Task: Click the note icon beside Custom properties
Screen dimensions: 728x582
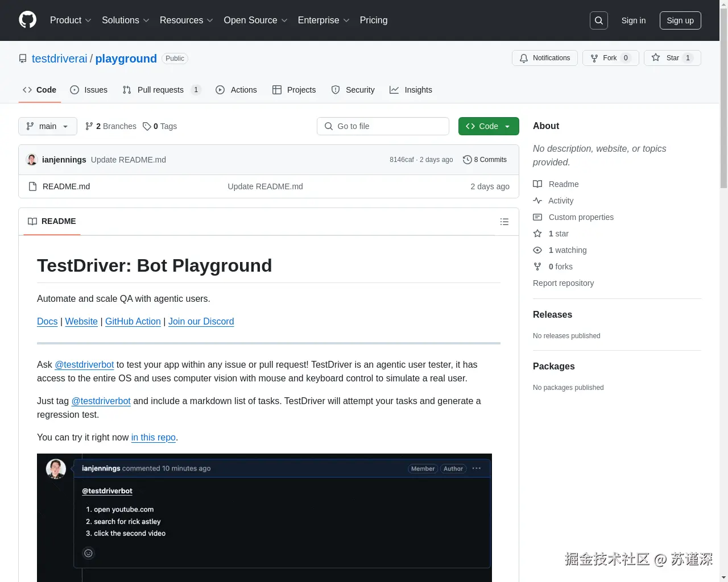Action: click(537, 217)
